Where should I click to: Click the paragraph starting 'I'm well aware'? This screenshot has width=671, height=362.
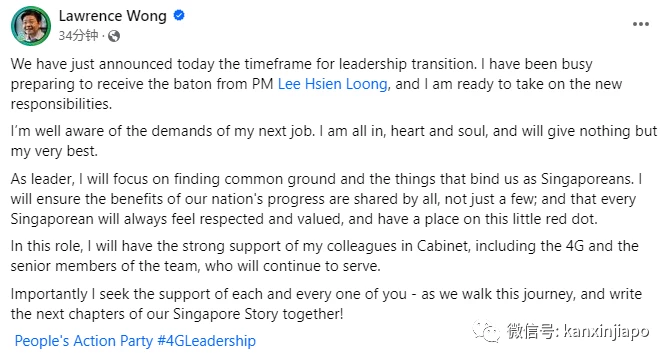tap(334, 141)
